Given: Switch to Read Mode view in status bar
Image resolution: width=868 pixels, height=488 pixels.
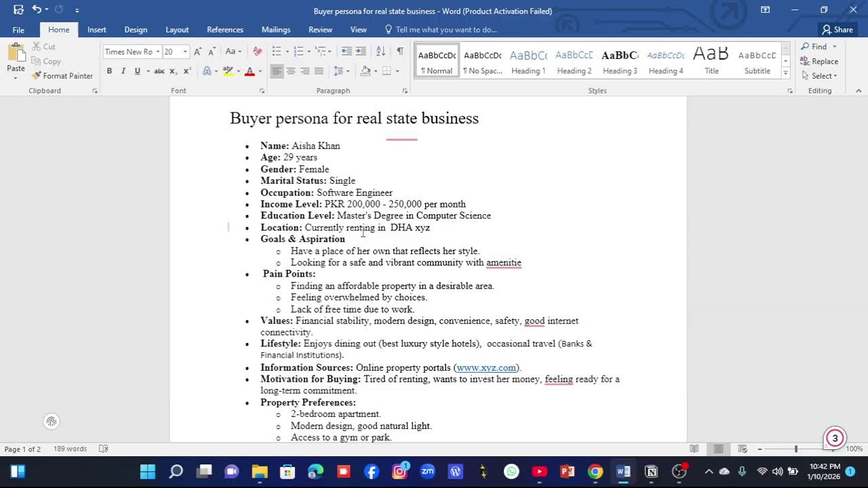Looking at the screenshot, I should [694, 449].
